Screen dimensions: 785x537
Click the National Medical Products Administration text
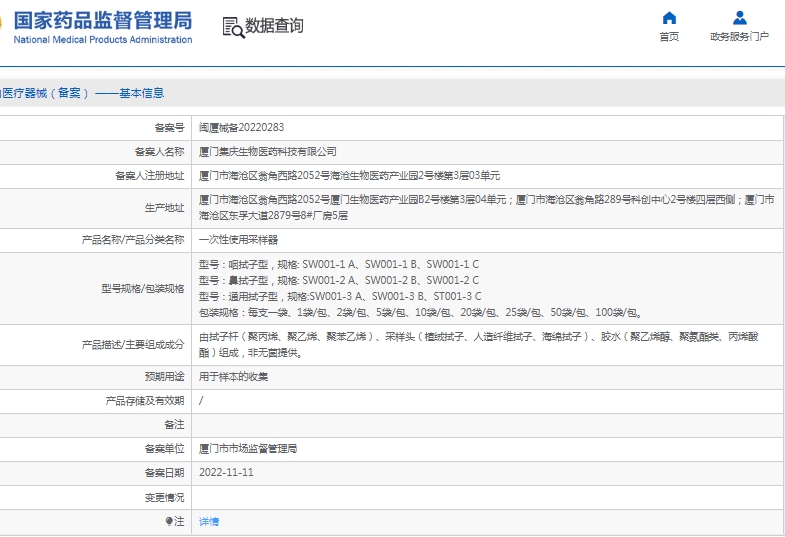coord(103,40)
